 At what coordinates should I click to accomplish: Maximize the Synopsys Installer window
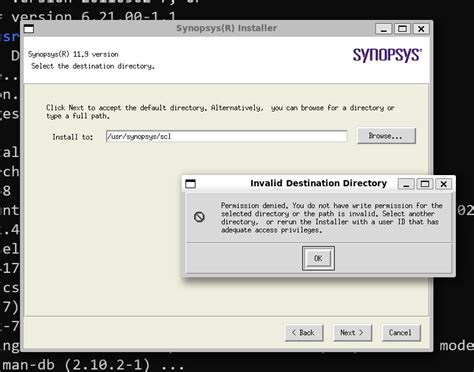tap(402, 29)
